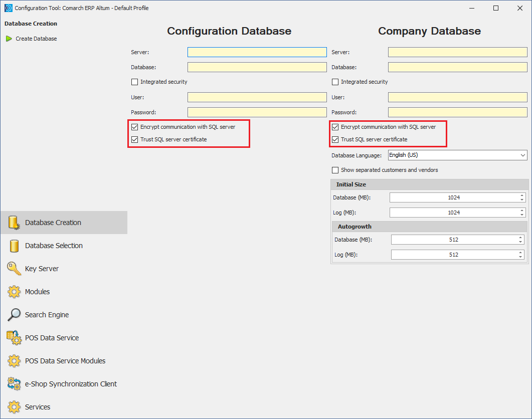Enable Integrated security for Company Database

[335, 82]
